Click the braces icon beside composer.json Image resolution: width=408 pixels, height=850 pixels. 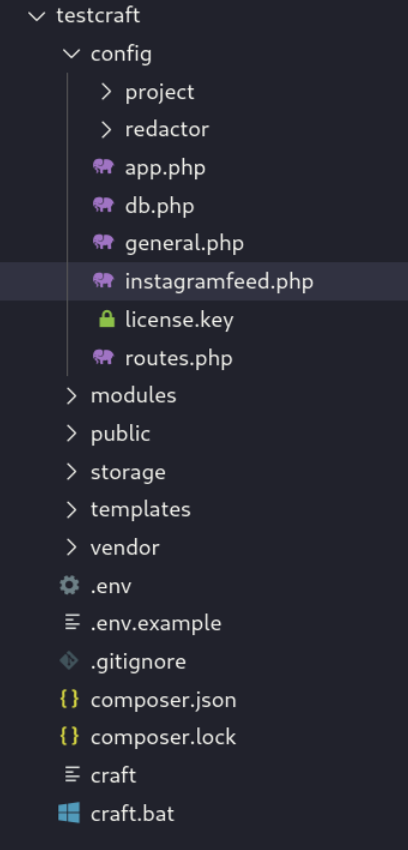pos(69,699)
